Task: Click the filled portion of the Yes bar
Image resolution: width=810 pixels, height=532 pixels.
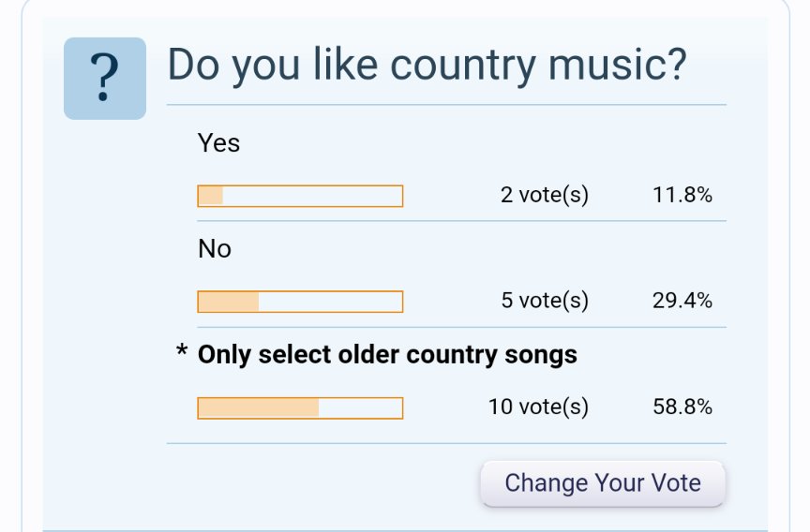Action: tap(211, 196)
